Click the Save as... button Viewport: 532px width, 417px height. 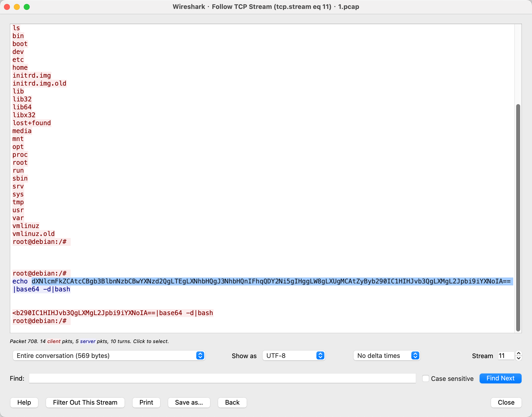point(189,403)
